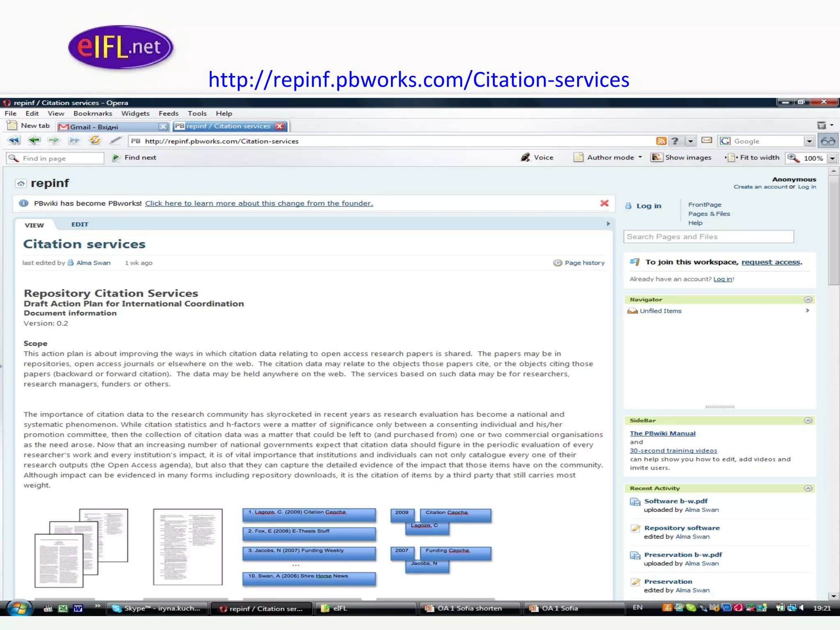Viewport: 840px width, 630px height.
Task: Click the Log in sidebar link
Action: pyautogui.click(x=648, y=206)
